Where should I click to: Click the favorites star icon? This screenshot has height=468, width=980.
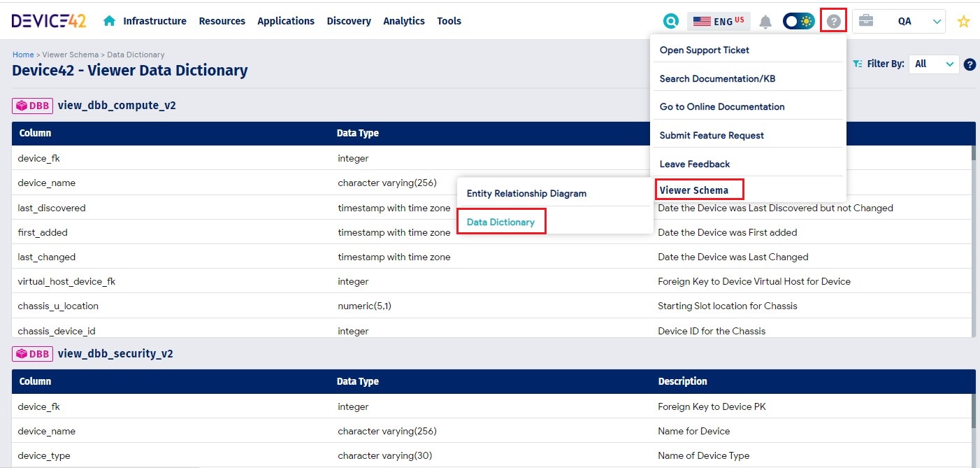[x=964, y=22]
